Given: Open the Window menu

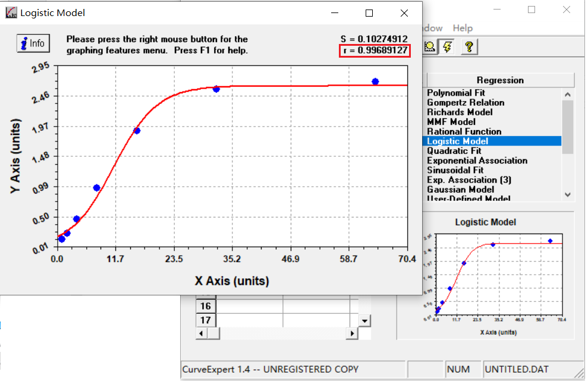Looking at the screenshot, I should click(430, 28).
